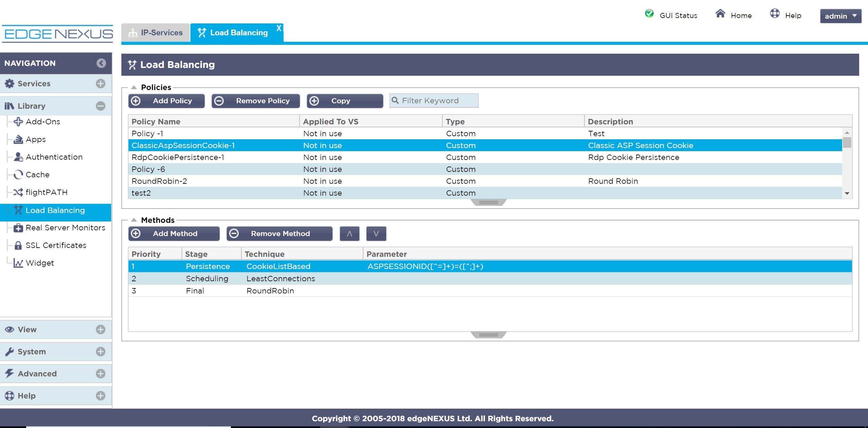This screenshot has height=428, width=868.
Task: Click the magnifier icon in filter box
Action: 395,101
